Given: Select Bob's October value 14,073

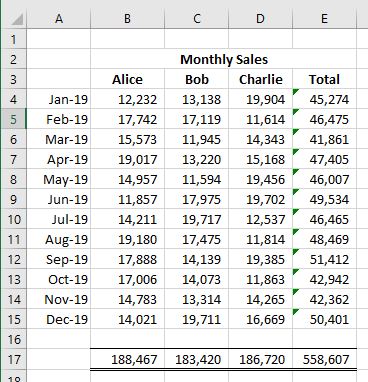Looking at the screenshot, I should pyautogui.click(x=197, y=279).
